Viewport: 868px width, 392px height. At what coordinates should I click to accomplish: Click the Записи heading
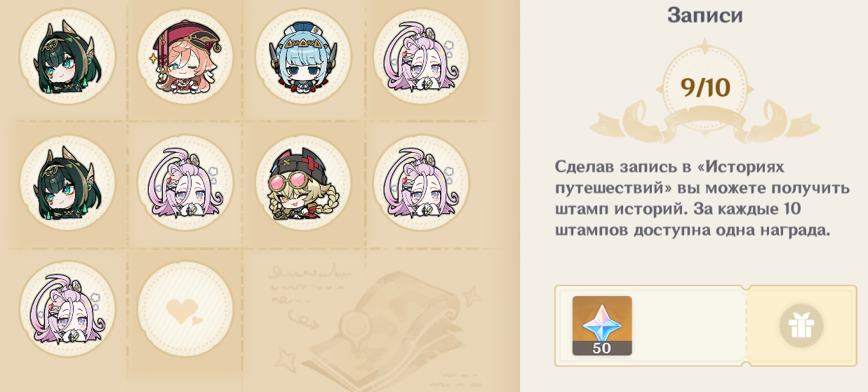(705, 15)
